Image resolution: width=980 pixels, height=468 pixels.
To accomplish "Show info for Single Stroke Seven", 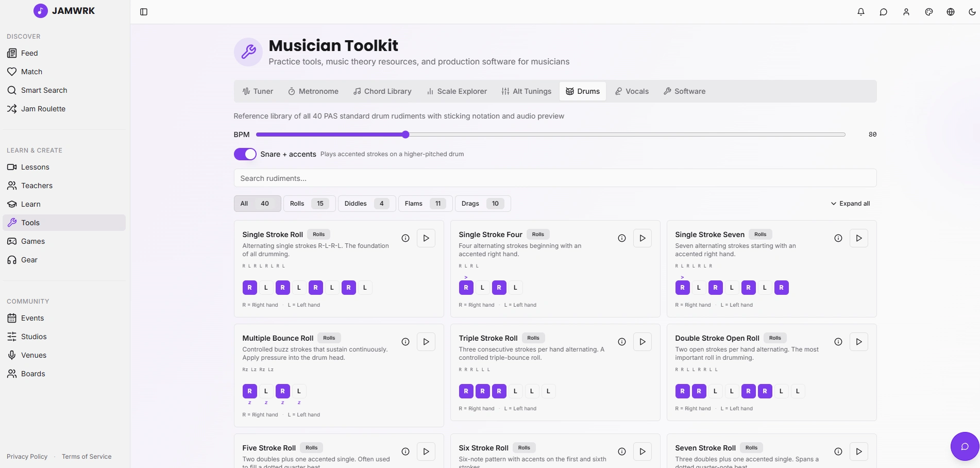I will 838,238.
